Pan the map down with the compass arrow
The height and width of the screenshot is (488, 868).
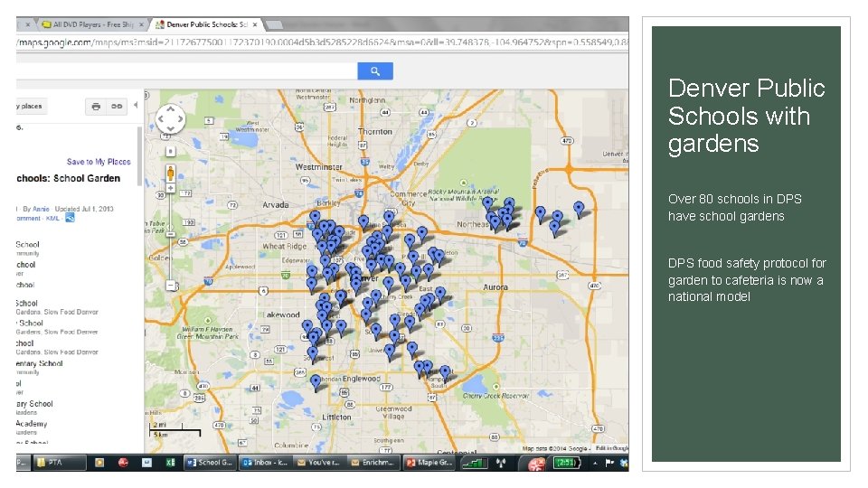click(x=171, y=128)
